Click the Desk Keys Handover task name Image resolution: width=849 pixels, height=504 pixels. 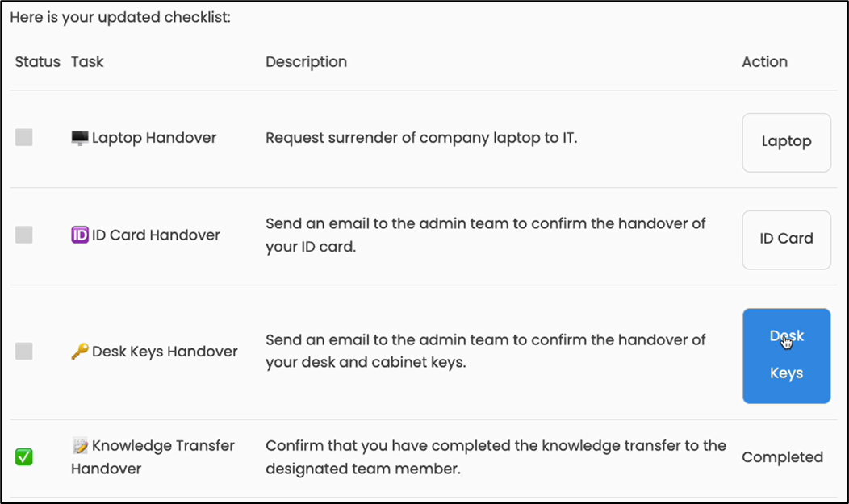click(165, 352)
